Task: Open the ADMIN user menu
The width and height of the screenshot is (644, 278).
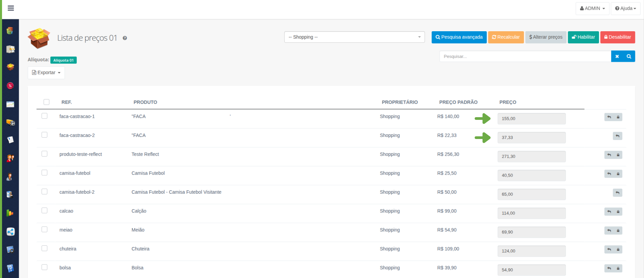Action: (592, 8)
